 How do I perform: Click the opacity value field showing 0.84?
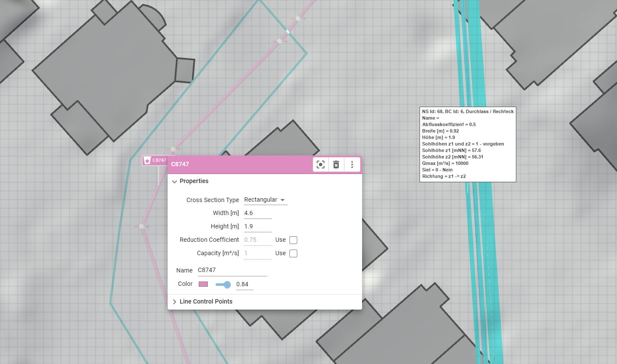coord(245,285)
